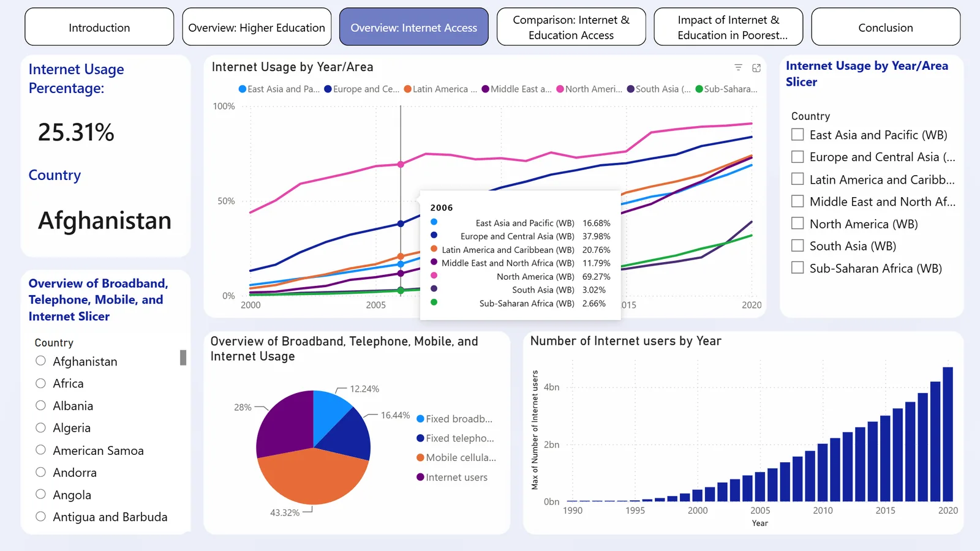Screen dimensions: 980x551
Task: Click the Internet Usage by Year/Area chart title
Action: point(292,67)
